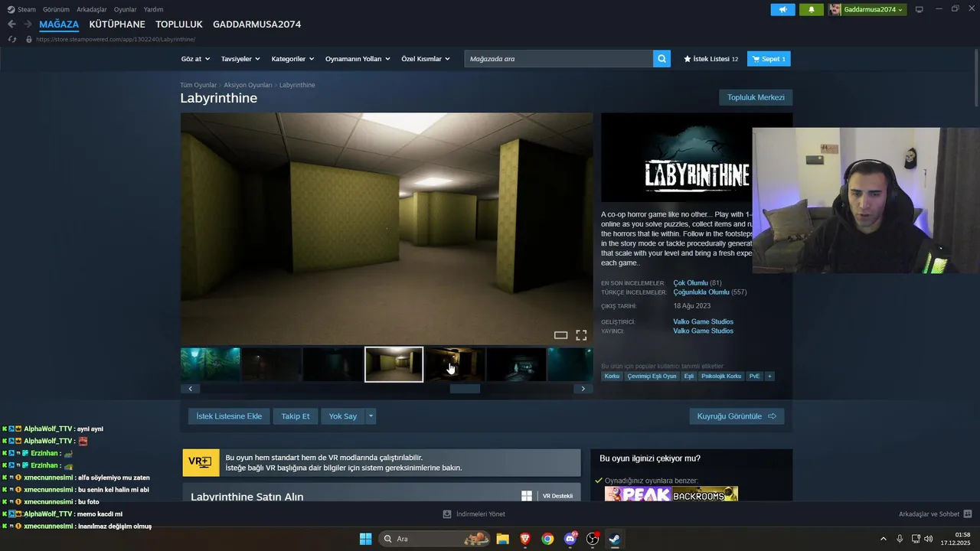The height and width of the screenshot is (551, 980).
Task: Click the Kuyruğu Görüntüle button
Action: click(737, 416)
